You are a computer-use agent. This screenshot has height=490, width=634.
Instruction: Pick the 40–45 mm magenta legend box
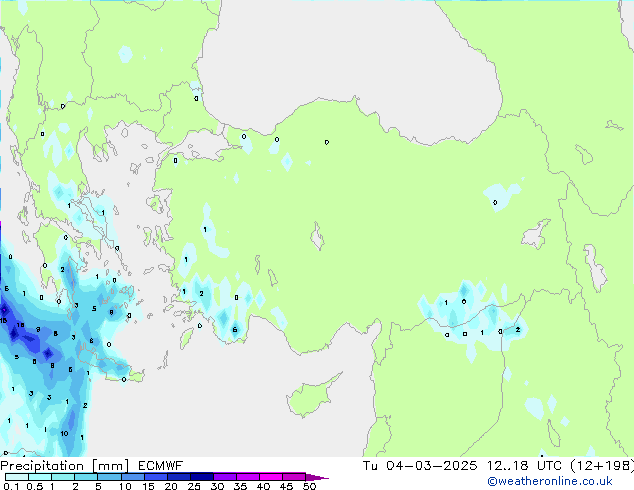tap(271, 477)
